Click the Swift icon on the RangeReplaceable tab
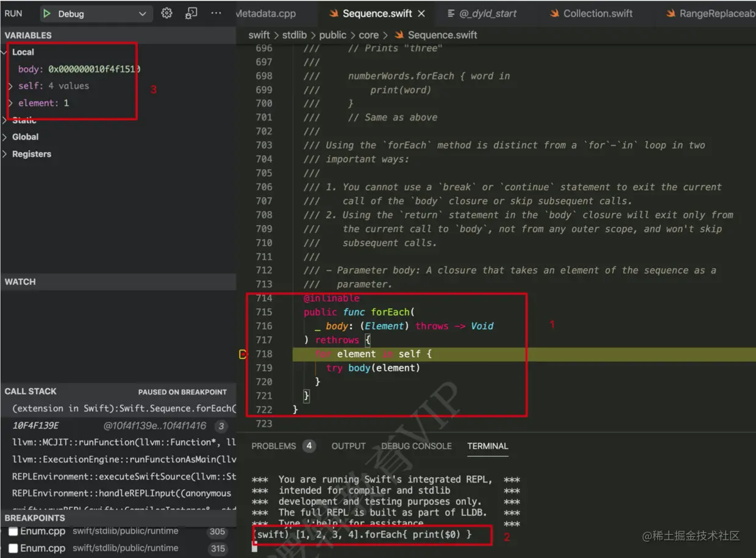756x558 pixels. pyautogui.click(x=671, y=13)
